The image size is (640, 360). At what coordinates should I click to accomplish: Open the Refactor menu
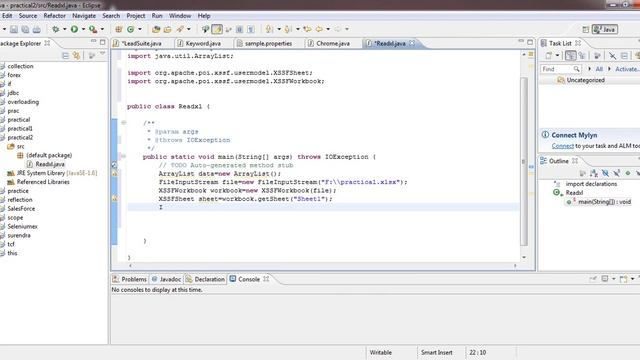point(54,16)
